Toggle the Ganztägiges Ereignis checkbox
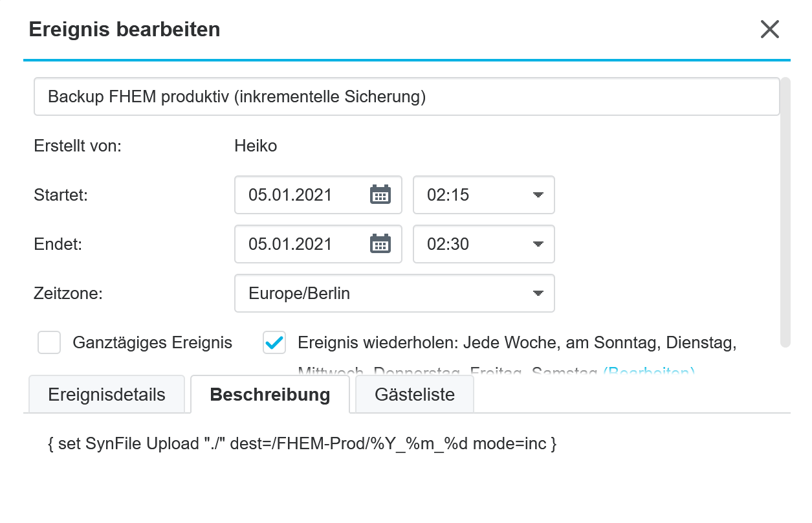 (x=49, y=342)
